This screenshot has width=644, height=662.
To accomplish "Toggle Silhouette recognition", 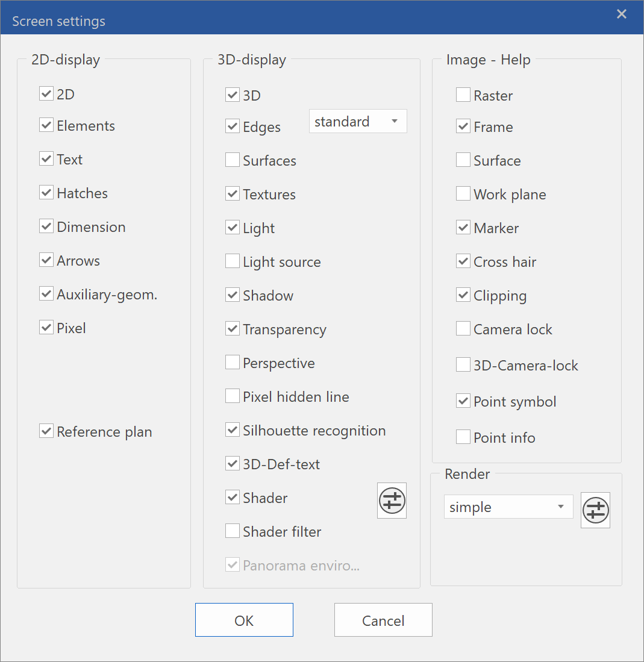I will click(233, 429).
